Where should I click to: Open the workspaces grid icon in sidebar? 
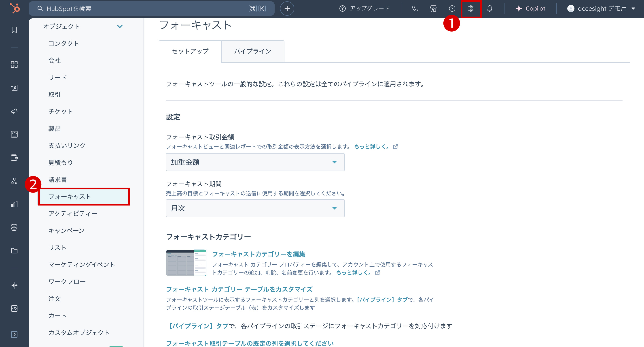[14, 64]
